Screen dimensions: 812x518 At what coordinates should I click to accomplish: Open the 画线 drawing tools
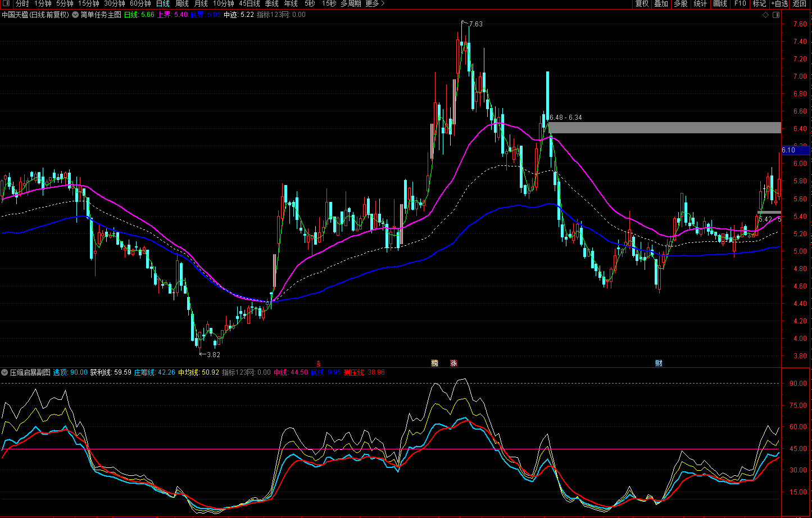pos(720,3)
